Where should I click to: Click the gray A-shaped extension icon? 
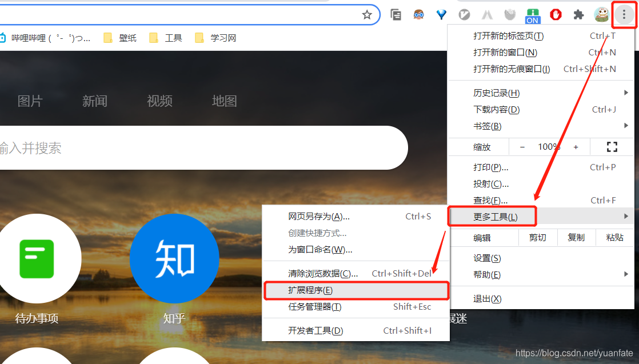[487, 15]
